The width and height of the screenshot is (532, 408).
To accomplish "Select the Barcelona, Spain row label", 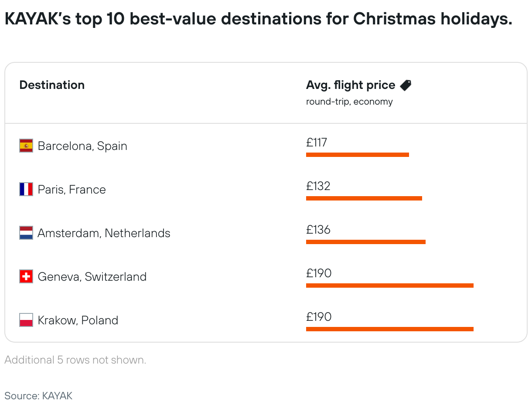I will (x=82, y=146).
